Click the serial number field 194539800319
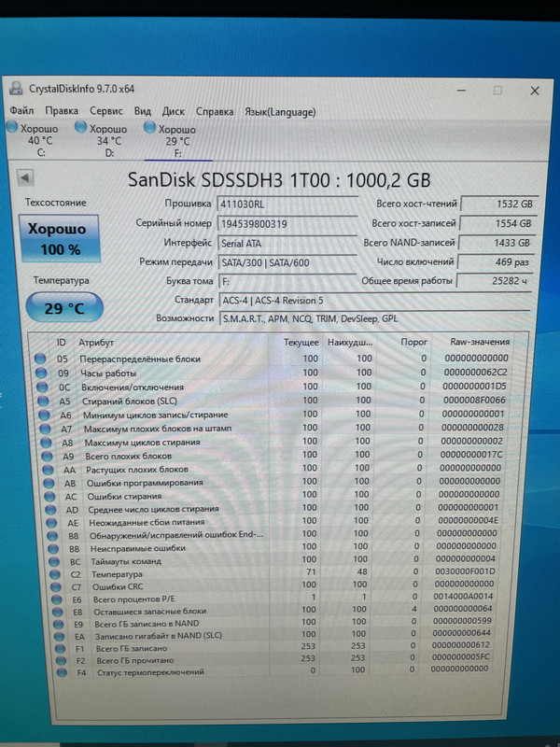The height and width of the screenshot is (747, 560). (x=287, y=224)
